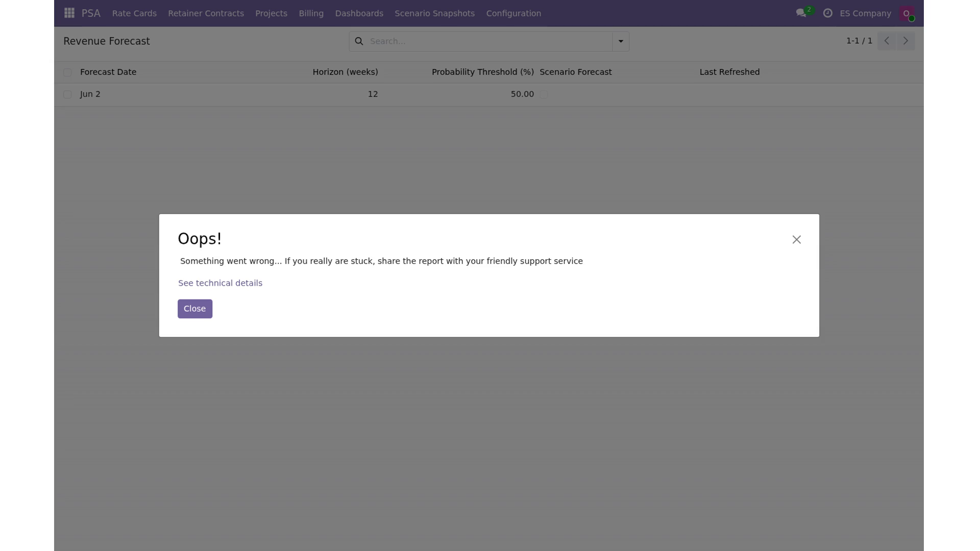Select all rows header checkbox
The width and height of the screenshot is (980, 551).
[67, 72]
